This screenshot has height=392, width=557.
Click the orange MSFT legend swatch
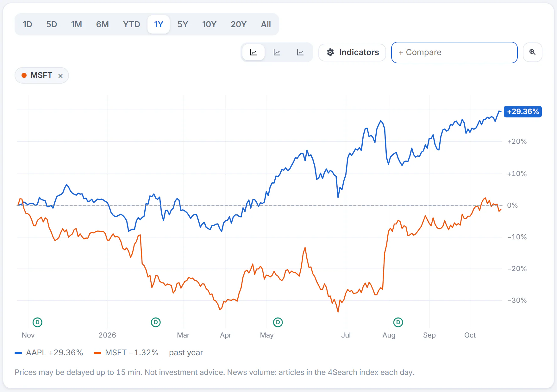[x=97, y=353]
